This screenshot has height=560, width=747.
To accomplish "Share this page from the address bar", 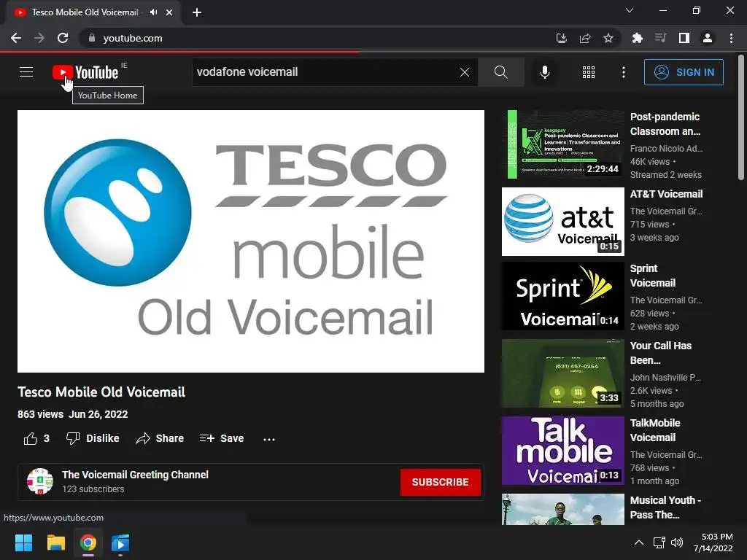I will pos(585,38).
